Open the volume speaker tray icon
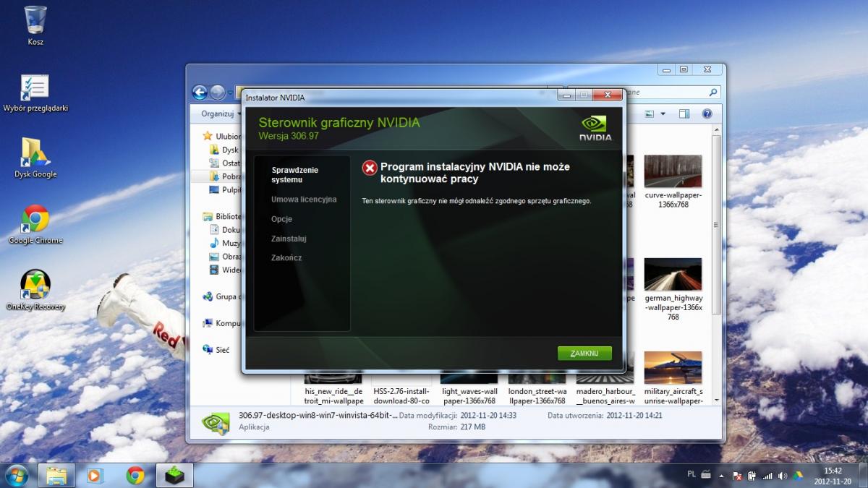This screenshot has width=868, height=488. click(x=783, y=476)
